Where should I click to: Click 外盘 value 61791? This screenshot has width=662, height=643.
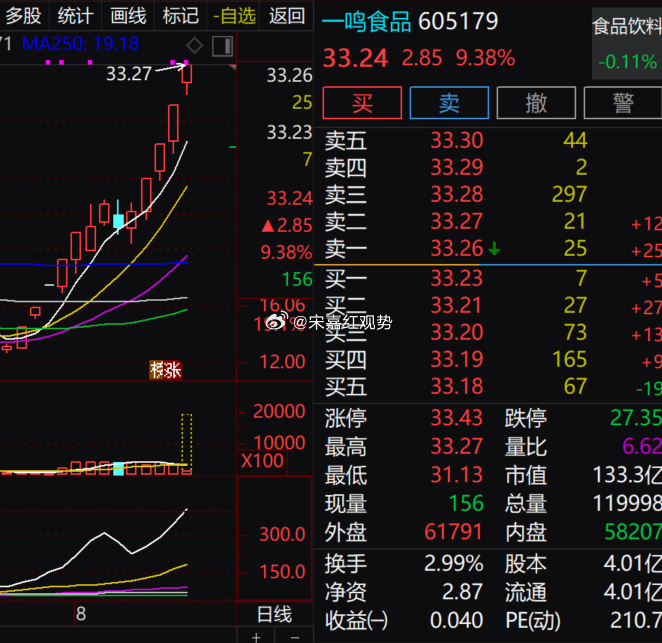click(x=453, y=532)
